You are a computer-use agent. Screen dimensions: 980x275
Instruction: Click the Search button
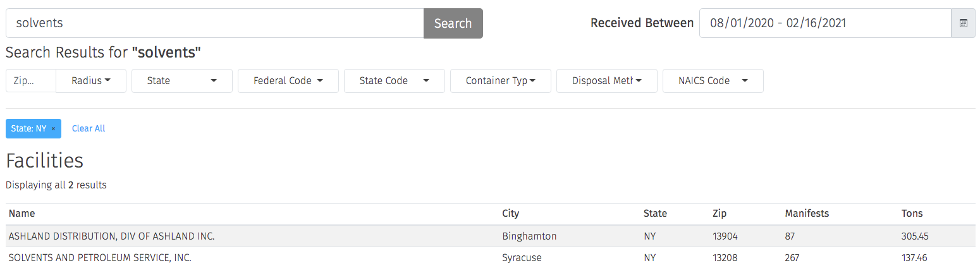[453, 23]
